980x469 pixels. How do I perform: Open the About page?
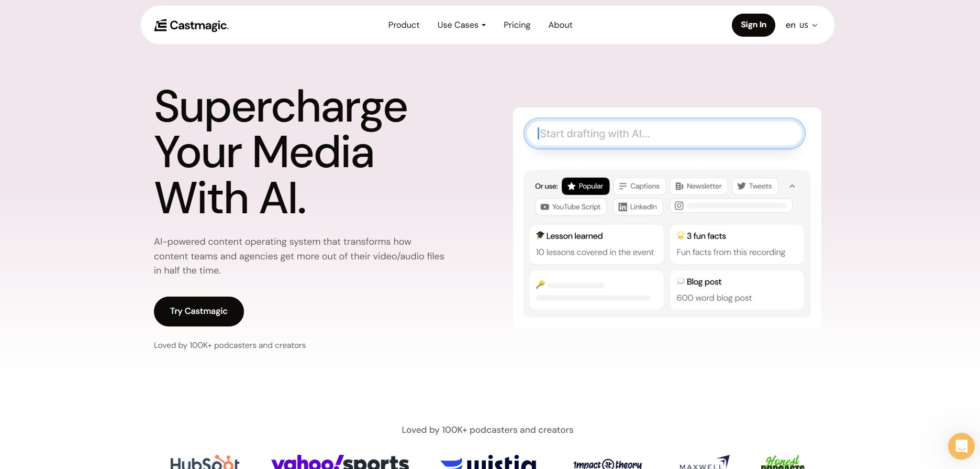[x=560, y=25]
